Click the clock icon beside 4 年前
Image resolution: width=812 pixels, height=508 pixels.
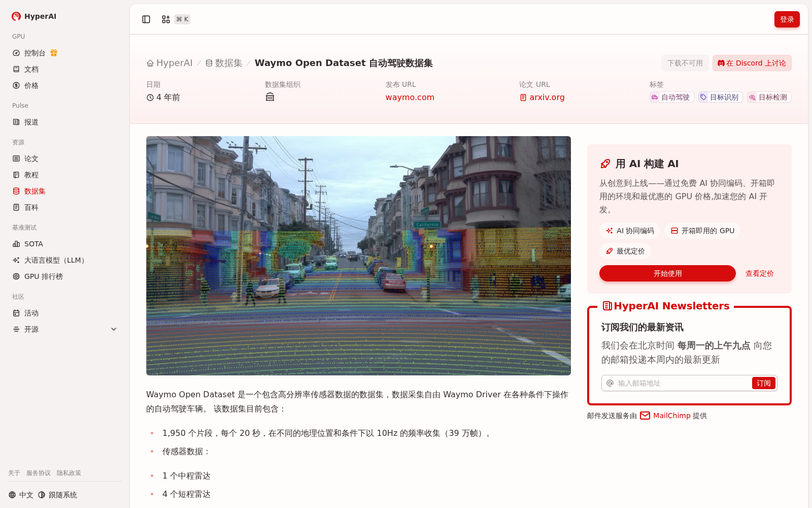point(150,98)
